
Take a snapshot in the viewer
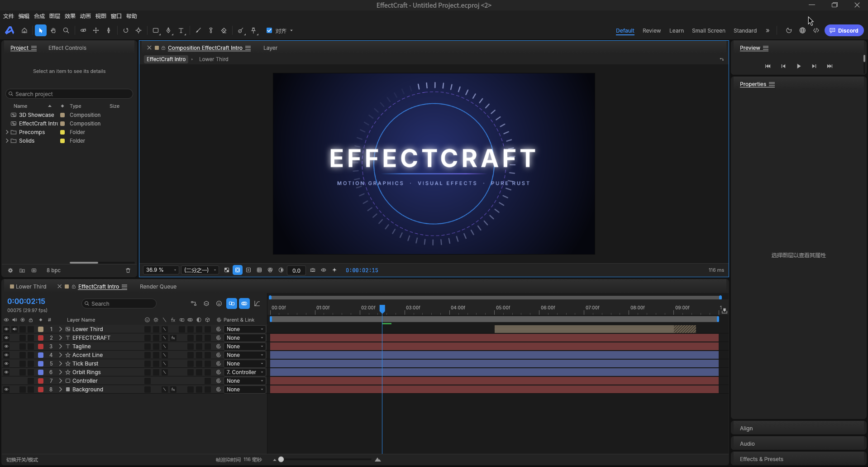click(x=313, y=270)
